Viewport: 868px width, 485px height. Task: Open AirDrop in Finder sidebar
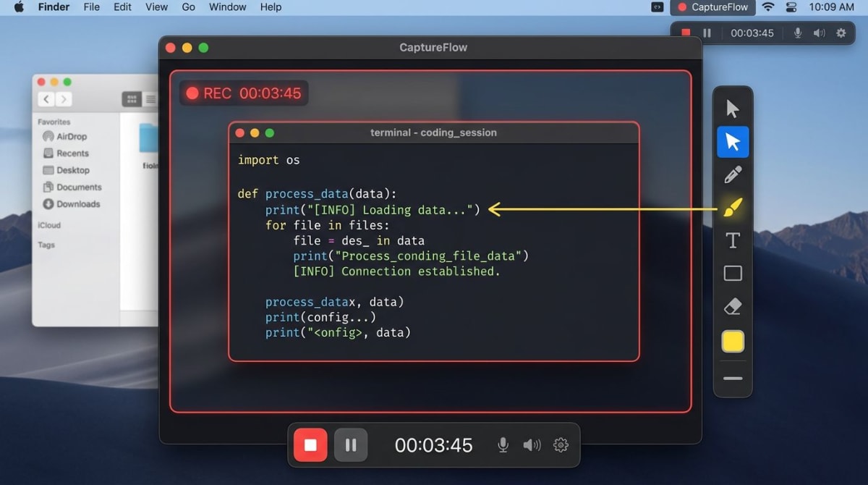tap(65, 136)
